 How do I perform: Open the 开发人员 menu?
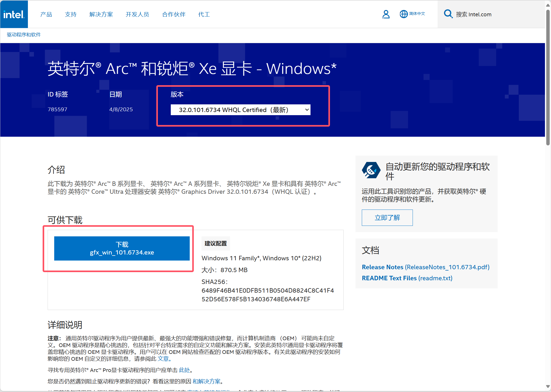coord(137,14)
